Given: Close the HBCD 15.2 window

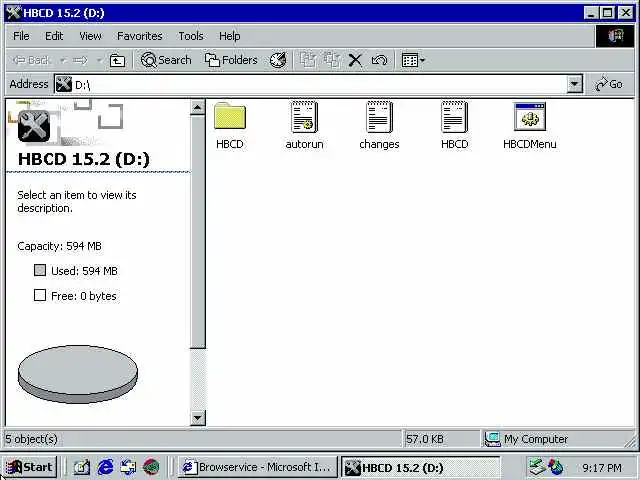Looking at the screenshot, I should point(625,13).
